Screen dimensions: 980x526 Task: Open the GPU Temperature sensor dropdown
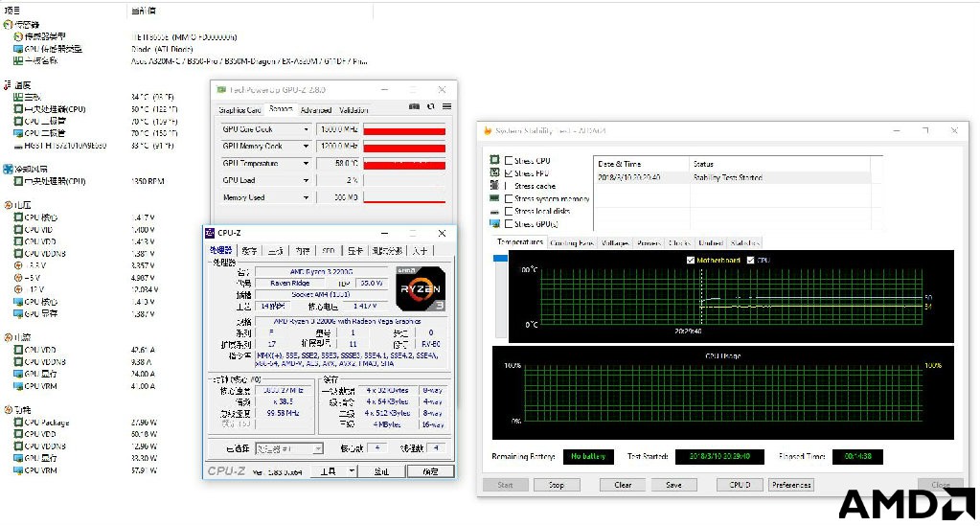(x=306, y=163)
